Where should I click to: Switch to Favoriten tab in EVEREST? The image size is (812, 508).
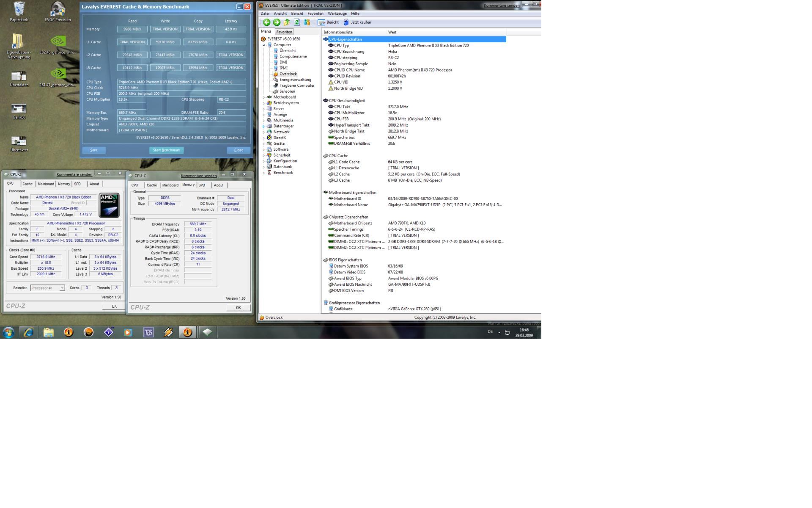284,32
